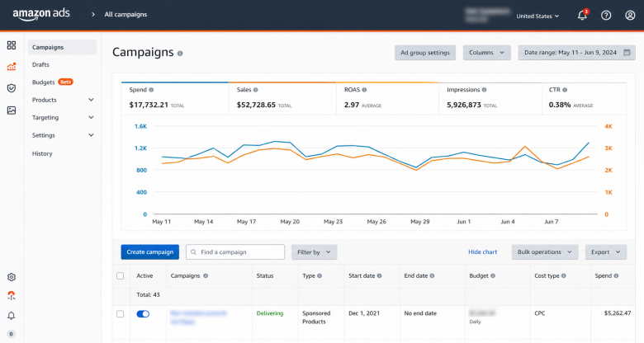This screenshot has width=644, height=343.
Task: Click the Hide chart link
Action: [483, 252]
